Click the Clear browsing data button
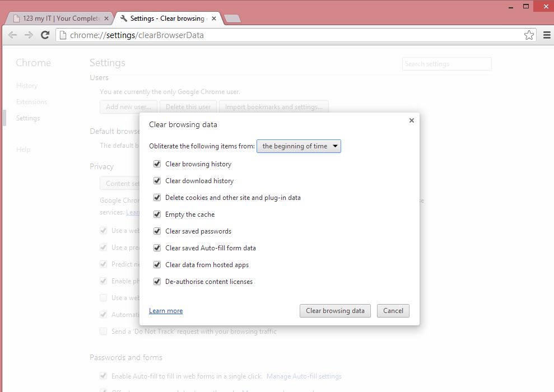This screenshot has height=392, width=554. click(335, 311)
